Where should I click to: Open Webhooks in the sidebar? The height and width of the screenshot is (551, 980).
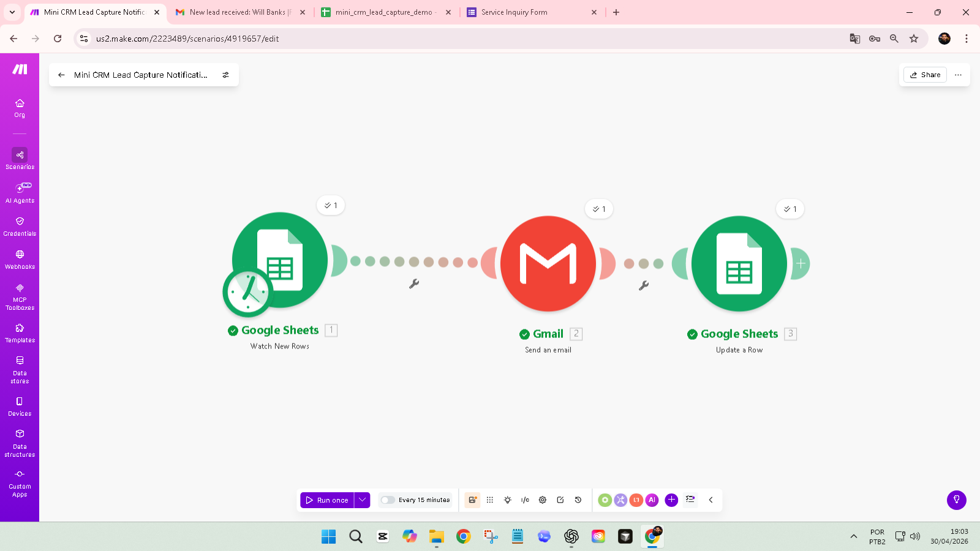point(20,259)
